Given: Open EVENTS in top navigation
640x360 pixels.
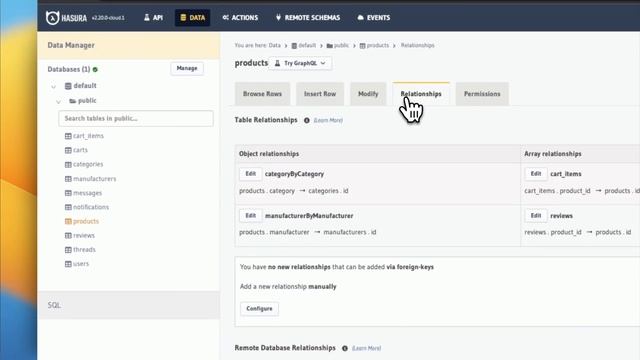Looking at the screenshot, I should coord(373,18).
